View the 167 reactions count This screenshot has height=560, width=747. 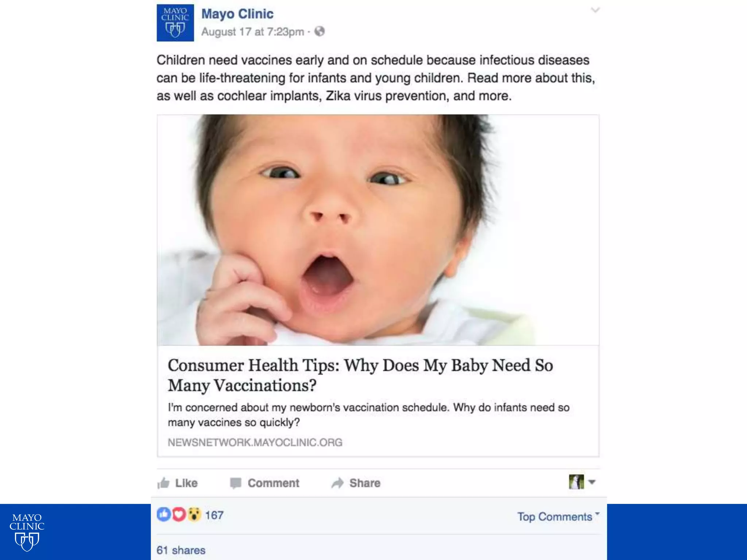214,515
